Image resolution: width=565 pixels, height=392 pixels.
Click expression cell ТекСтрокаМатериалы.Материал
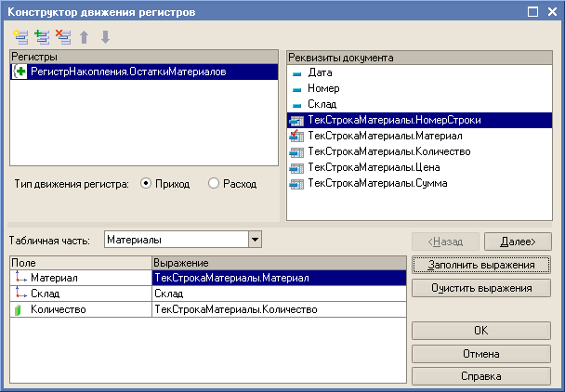click(x=280, y=278)
